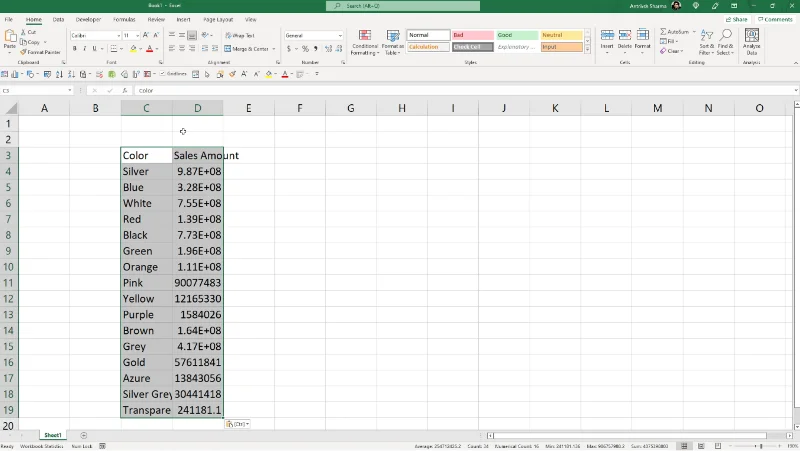
Task: Toggle Bold formatting
Action: [x=74, y=49]
